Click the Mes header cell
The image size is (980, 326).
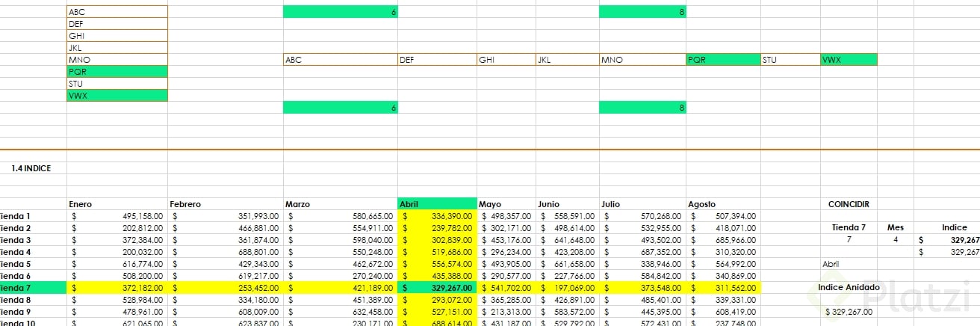coord(896,227)
